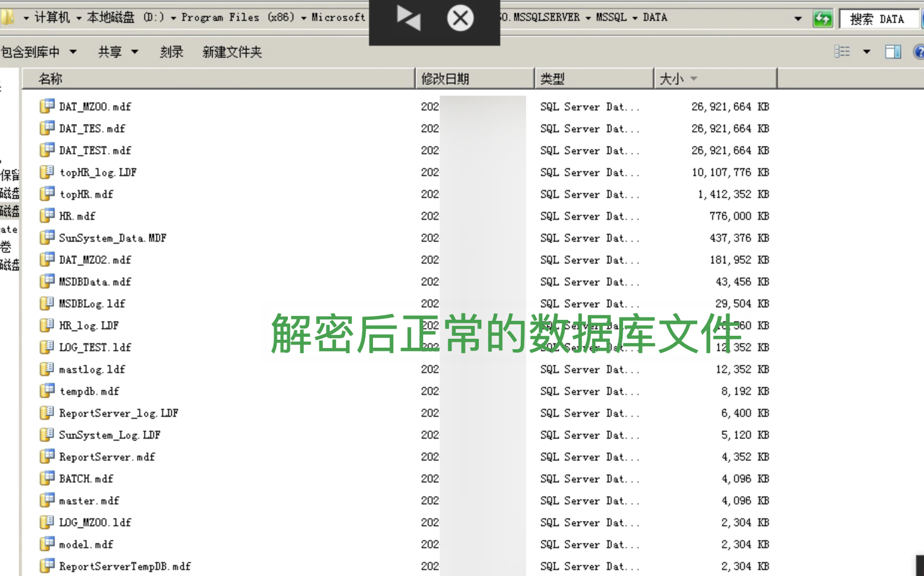This screenshot has height=576, width=924.
Task: Open the 大小 column filter arrow
Action: (694, 79)
